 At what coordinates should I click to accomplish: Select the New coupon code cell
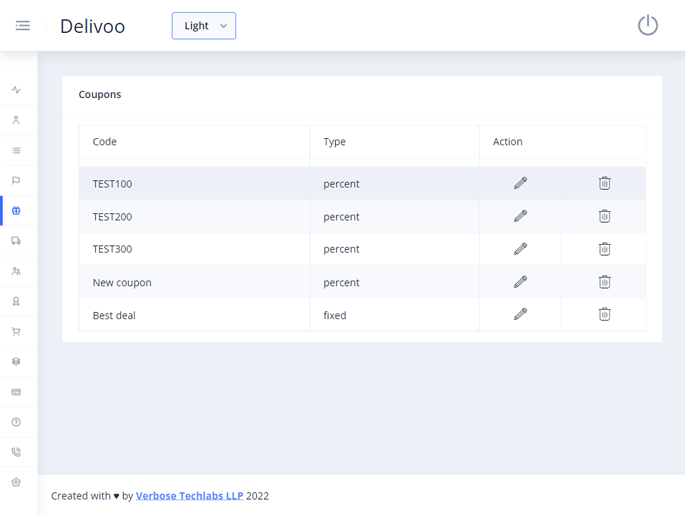tap(194, 282)
